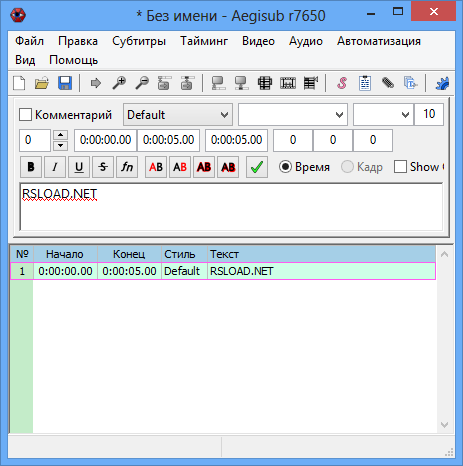This screenshot has width=463, height=466.
Task: Open the Styles Manager (pink S)
Action: pos(342,83)
